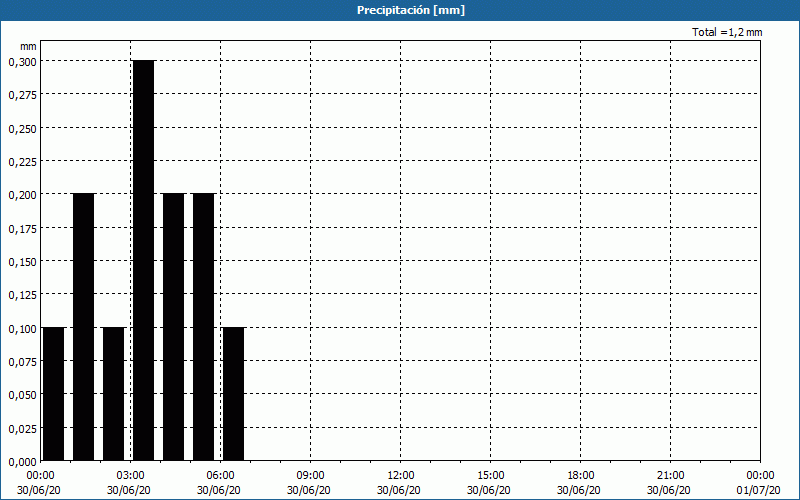The image size is (800, 500).
Task: Click the mm unit label above axis
Action: [28, 46]
